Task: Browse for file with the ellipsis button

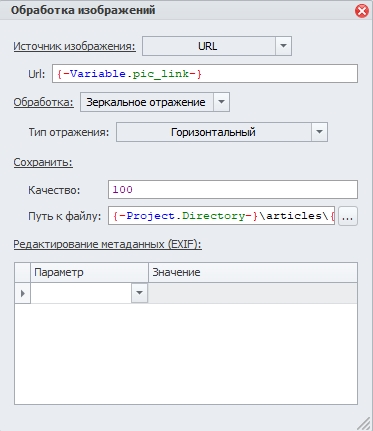Action: [x=348, y=216]
